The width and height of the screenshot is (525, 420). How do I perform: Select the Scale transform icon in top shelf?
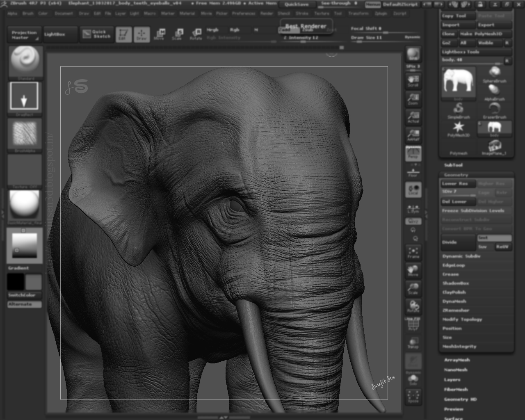178,34
